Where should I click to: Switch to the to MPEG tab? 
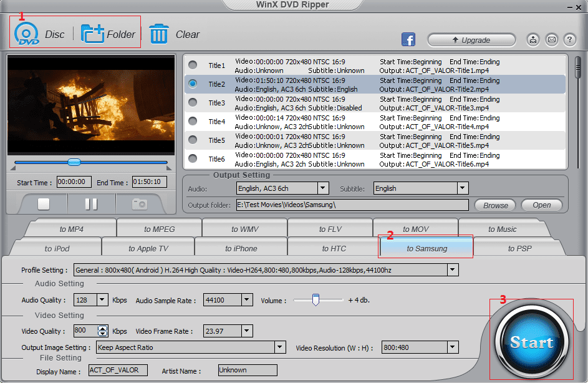(160, 229)
